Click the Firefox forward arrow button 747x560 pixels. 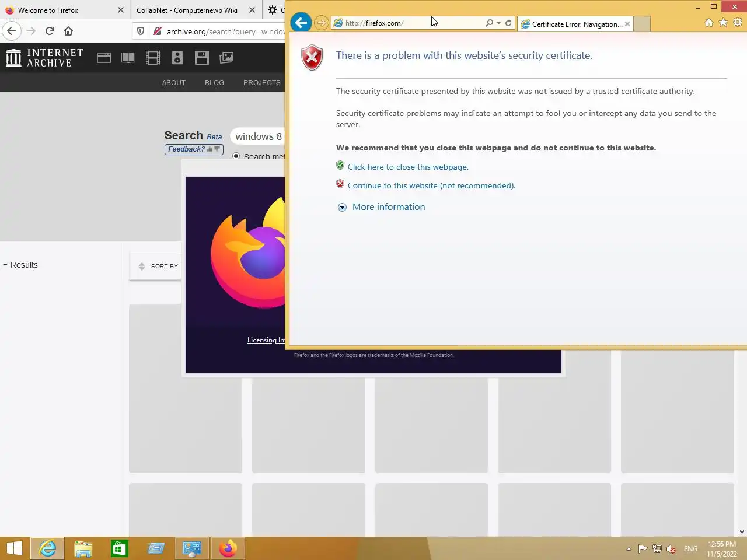(31, 31)
